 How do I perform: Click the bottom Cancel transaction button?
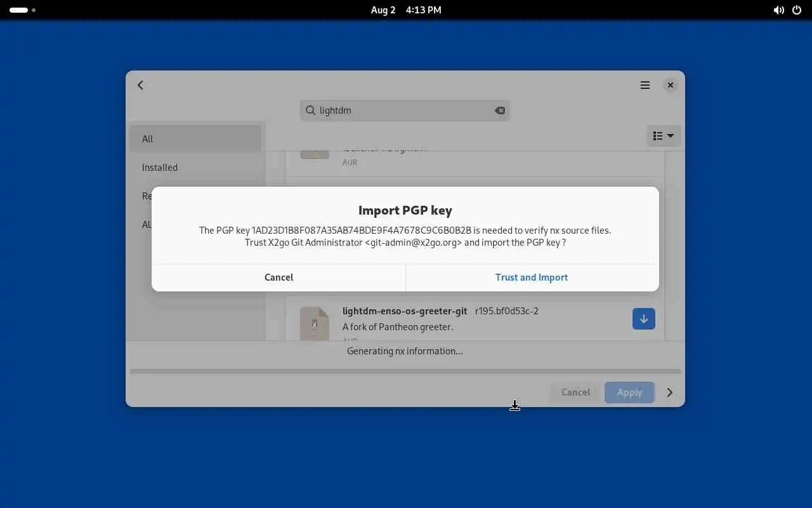coord(575,392)
